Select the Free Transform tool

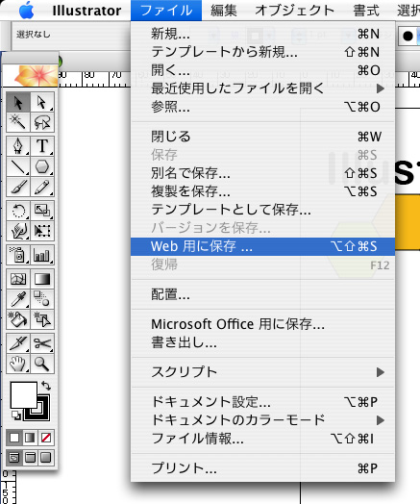tap(42, 231)
